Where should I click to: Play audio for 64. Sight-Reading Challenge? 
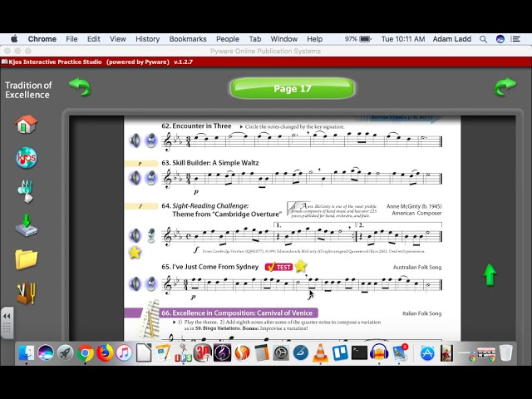(x=135, y=235)
